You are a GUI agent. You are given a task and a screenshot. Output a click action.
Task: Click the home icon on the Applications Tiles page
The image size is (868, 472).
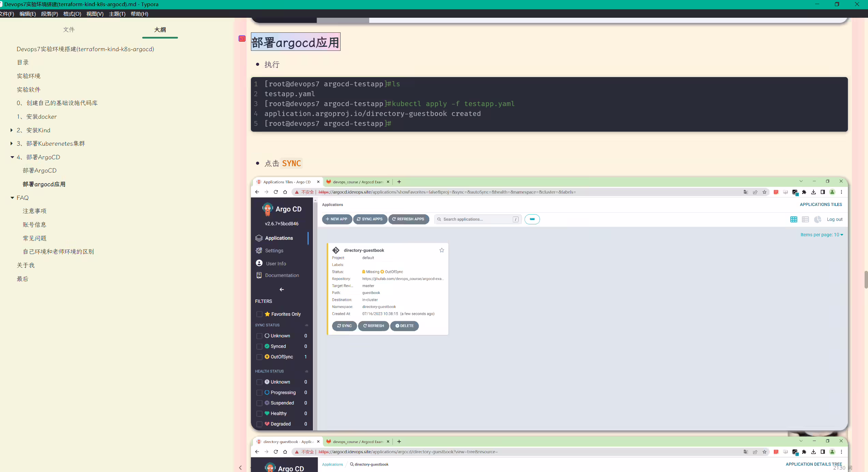pos(285,192)
